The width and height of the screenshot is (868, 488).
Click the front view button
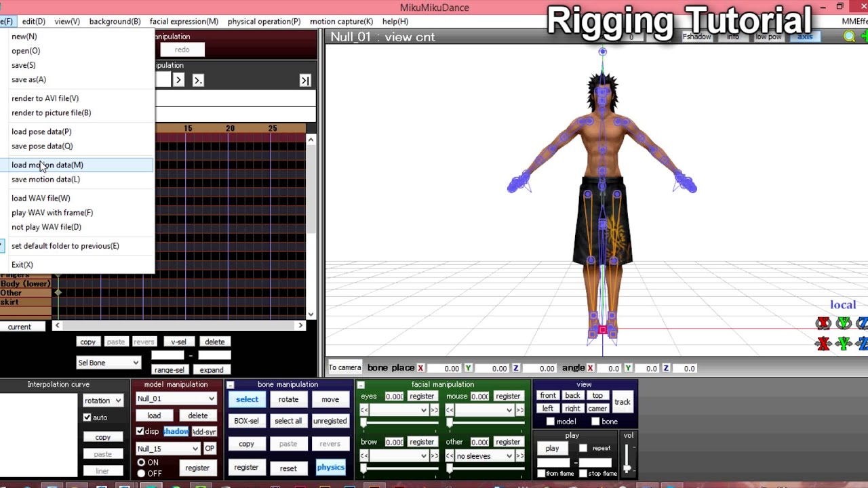pos(548,396)
